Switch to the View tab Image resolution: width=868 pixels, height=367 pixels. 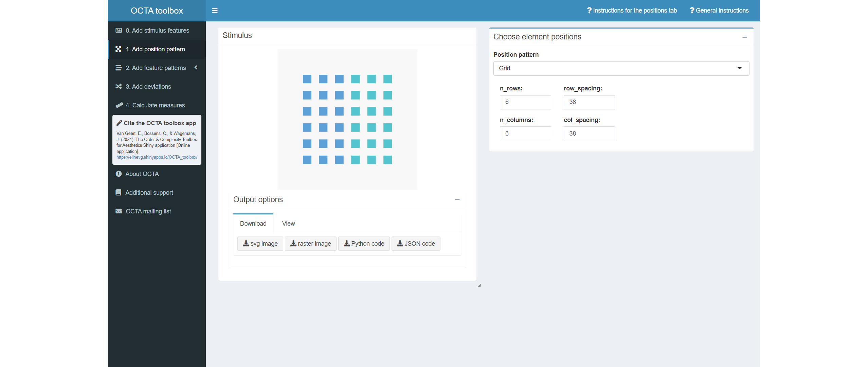pyautogui.click(x=288, y=224)
